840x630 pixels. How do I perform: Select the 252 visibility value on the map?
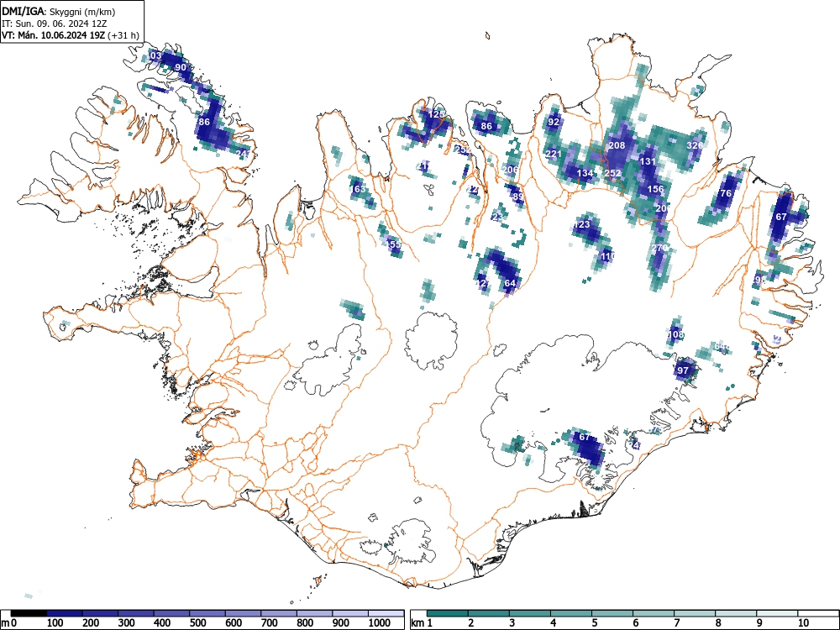[612, 174]
